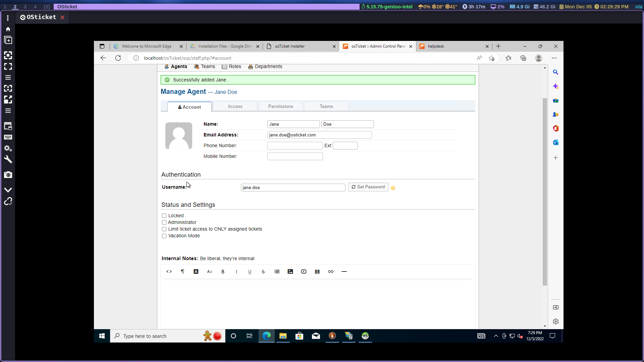The height and width of the screenshot is (362, 644).
Task: Select the font size decrease icon
Action: 209,271
